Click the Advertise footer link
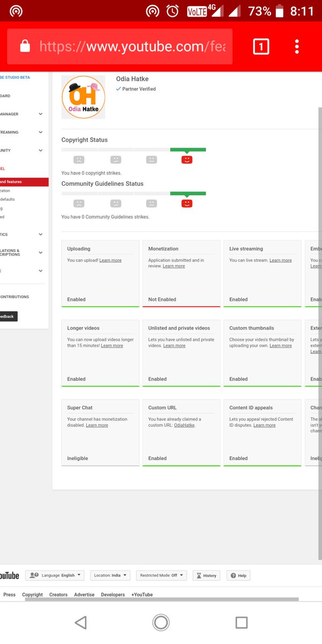This screenshot has height=644, width=322. (x=84, y=595)
